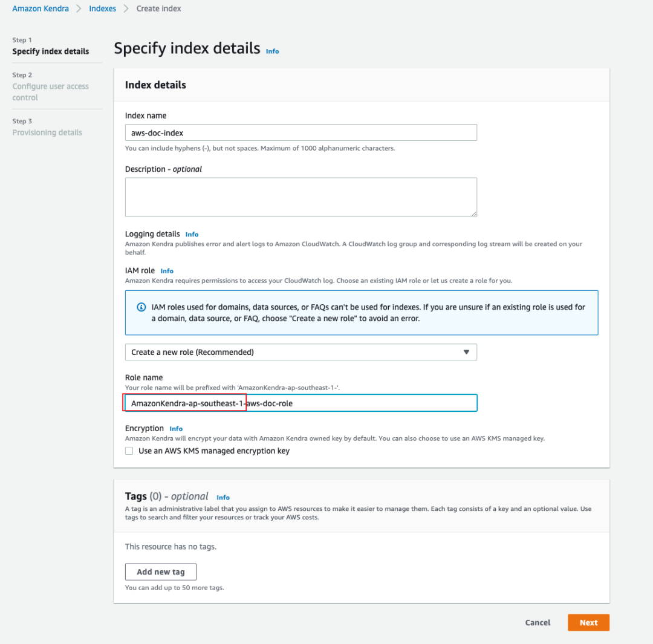This screenshot has height=644, width=653.
Task: Click the Role name prefix hint text
Action: 232,388
